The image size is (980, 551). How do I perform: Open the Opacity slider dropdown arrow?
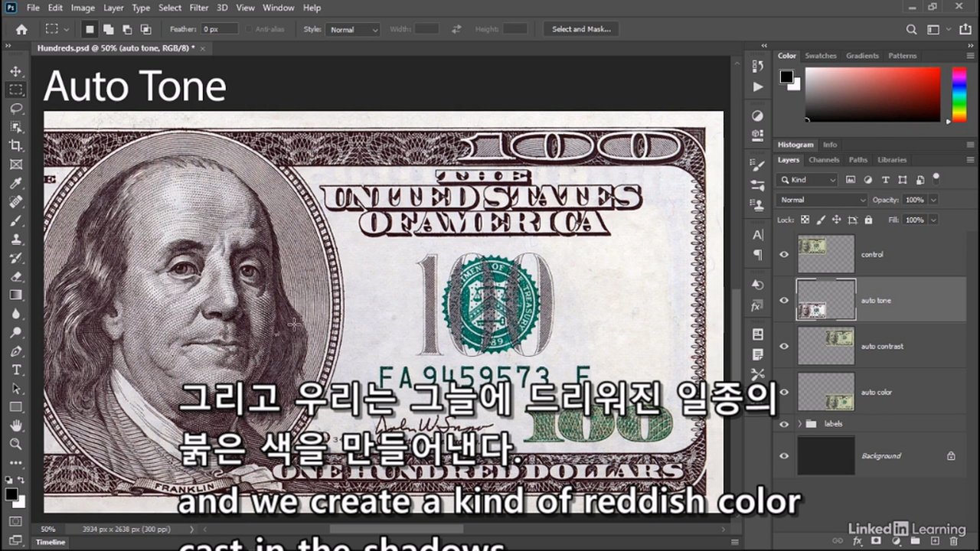[933, 200]
